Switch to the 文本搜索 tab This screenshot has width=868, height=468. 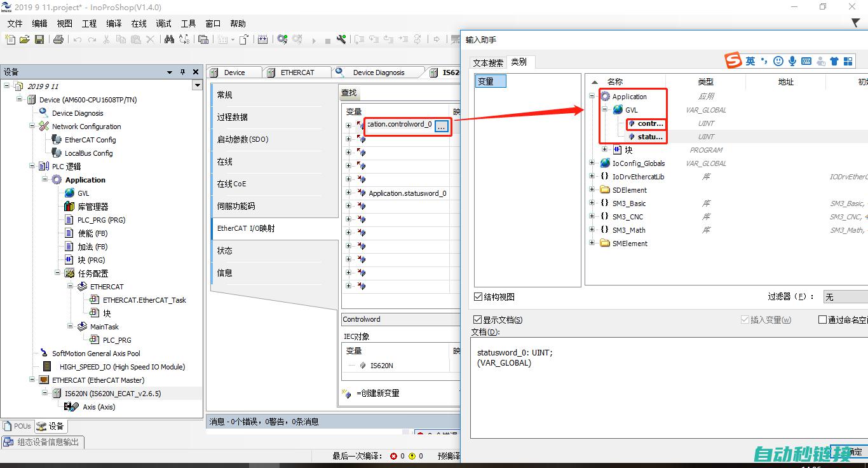[488, 62]
